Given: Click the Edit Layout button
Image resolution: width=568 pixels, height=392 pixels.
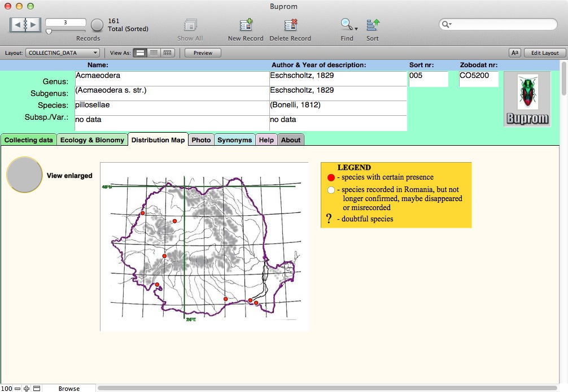Looking at the screenshot, I should point(545,53).
